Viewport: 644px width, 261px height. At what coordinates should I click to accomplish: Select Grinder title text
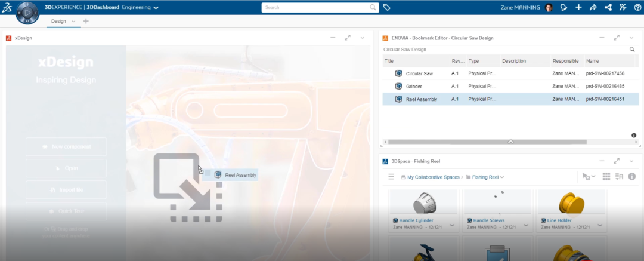(x=414, y=87)
